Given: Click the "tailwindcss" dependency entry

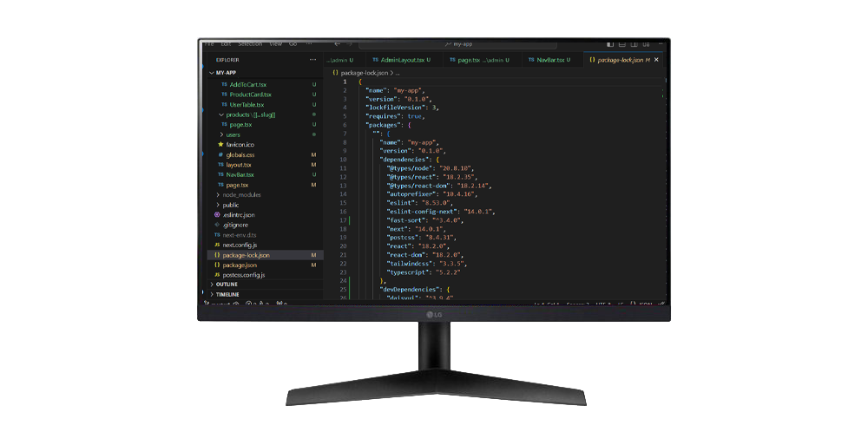Looking at the screenshot, I should coord(427,264).
